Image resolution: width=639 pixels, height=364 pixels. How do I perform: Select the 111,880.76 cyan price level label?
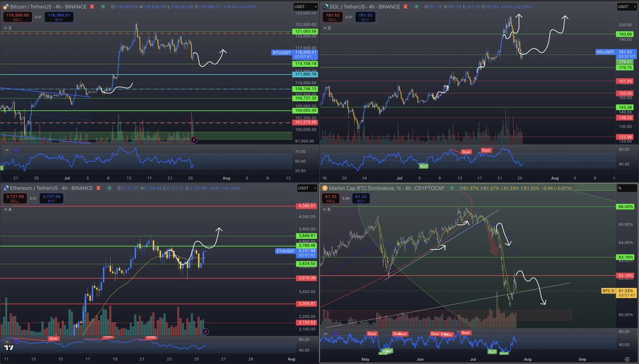coord(305,74)
